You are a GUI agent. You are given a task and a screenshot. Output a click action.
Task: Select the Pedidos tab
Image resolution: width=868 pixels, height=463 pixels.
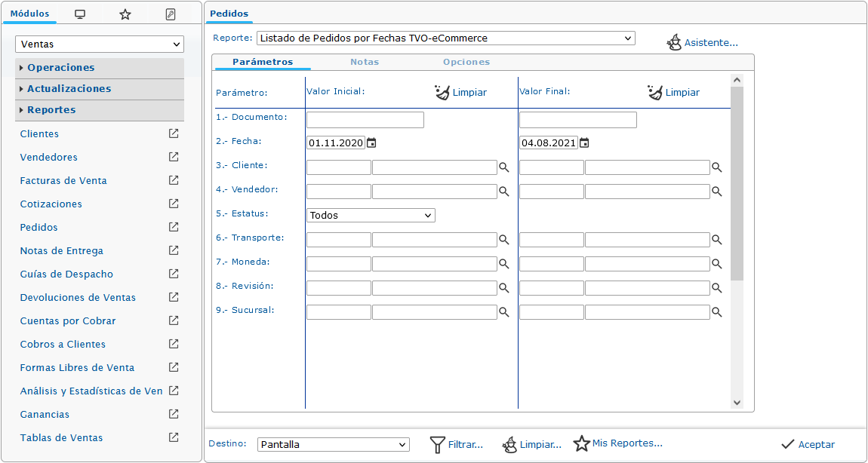(229, 14)
